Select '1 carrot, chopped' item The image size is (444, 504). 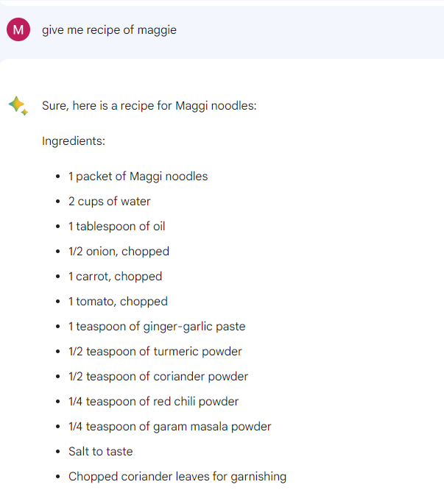[115, 277]
